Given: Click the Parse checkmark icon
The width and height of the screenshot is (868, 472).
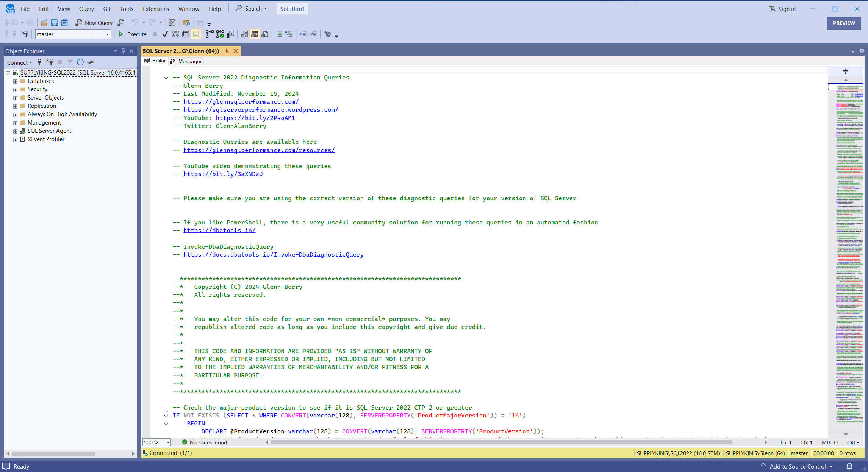Looking at the screenshot, I should pyautogui.click(x=165, y=34).
